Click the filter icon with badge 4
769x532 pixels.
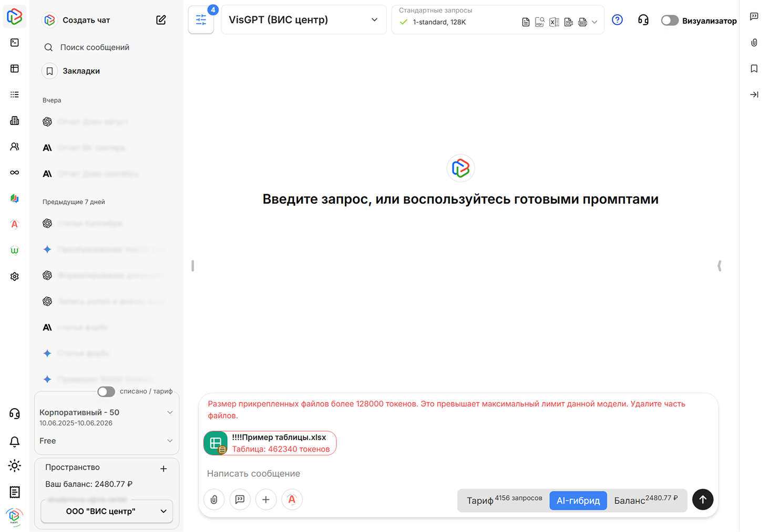click(201, 19)
